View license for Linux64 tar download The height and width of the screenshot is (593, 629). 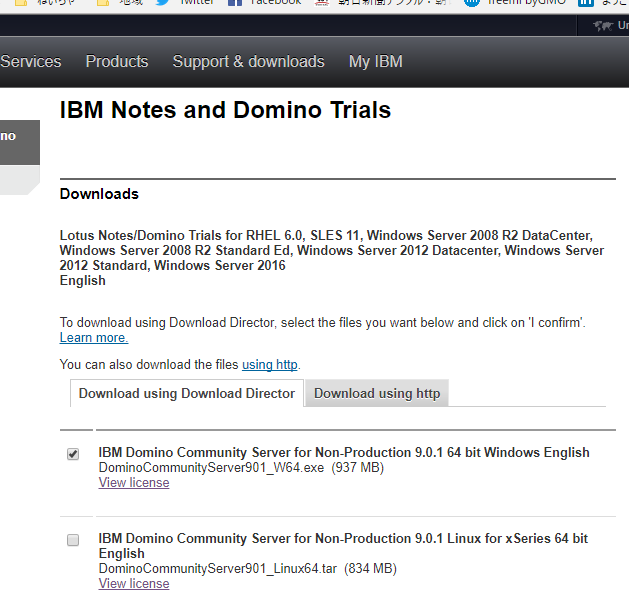tap(134, 583)
